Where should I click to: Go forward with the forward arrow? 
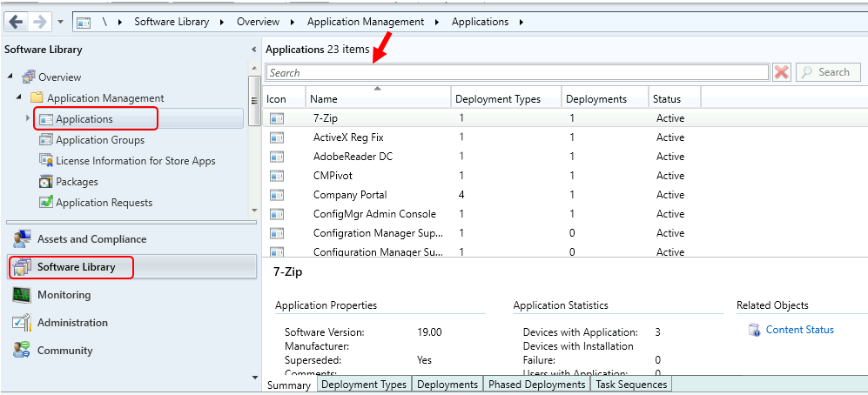coord(40,22)
